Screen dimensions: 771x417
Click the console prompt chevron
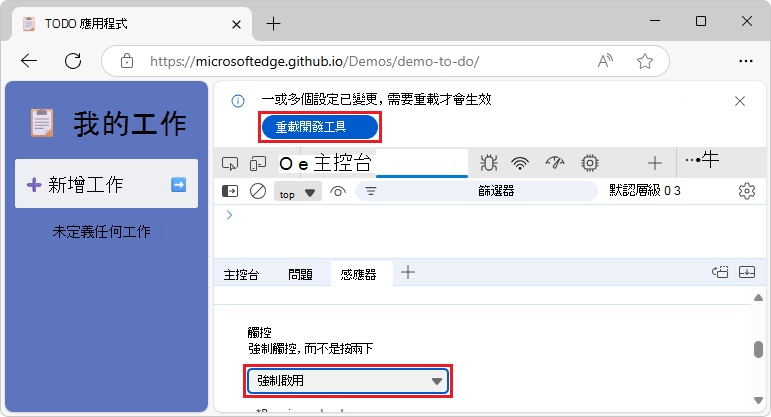click(229, 215)
